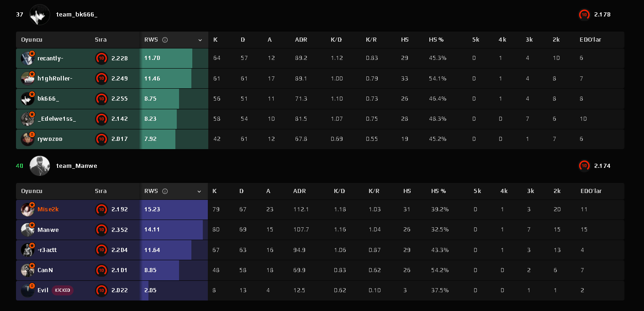Click the KICKED badge next to Evil

(x=63, y=290)
